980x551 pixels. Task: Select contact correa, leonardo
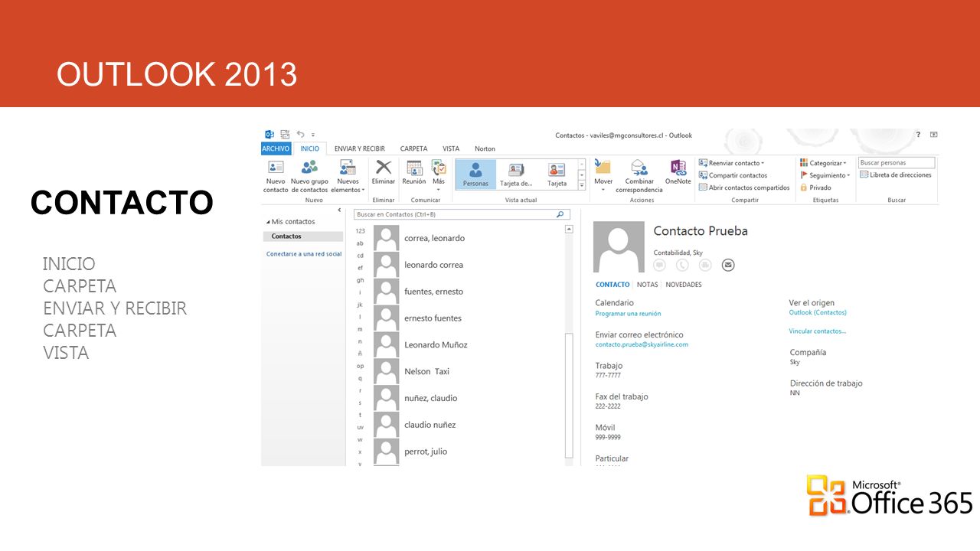(467, 238)
